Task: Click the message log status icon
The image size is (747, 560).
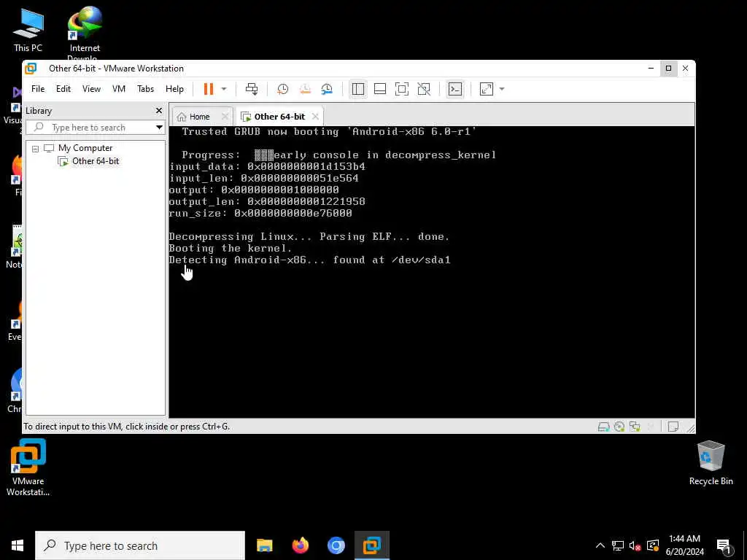Action: coord(673,427)
